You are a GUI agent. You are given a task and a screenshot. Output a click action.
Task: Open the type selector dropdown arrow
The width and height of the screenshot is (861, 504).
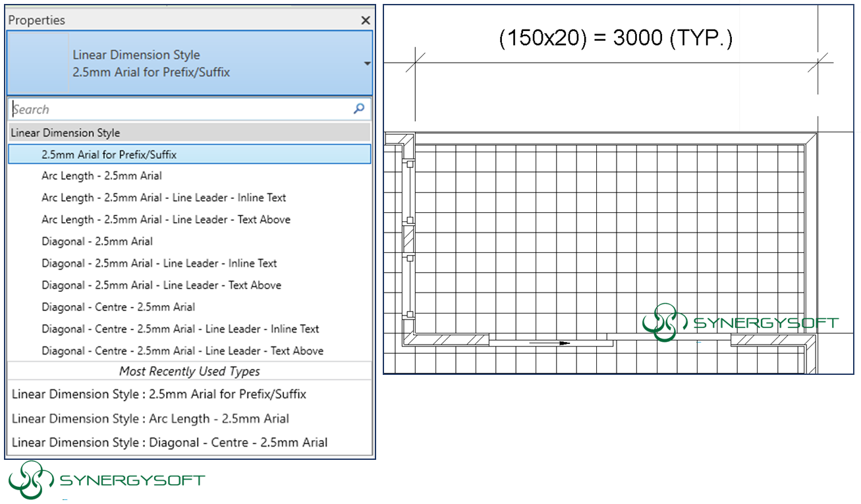[x=367, y=64]
